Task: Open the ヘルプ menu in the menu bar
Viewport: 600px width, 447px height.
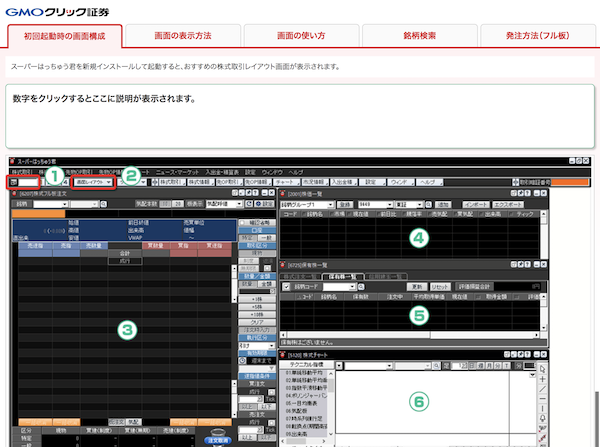Action: (296, 172)
